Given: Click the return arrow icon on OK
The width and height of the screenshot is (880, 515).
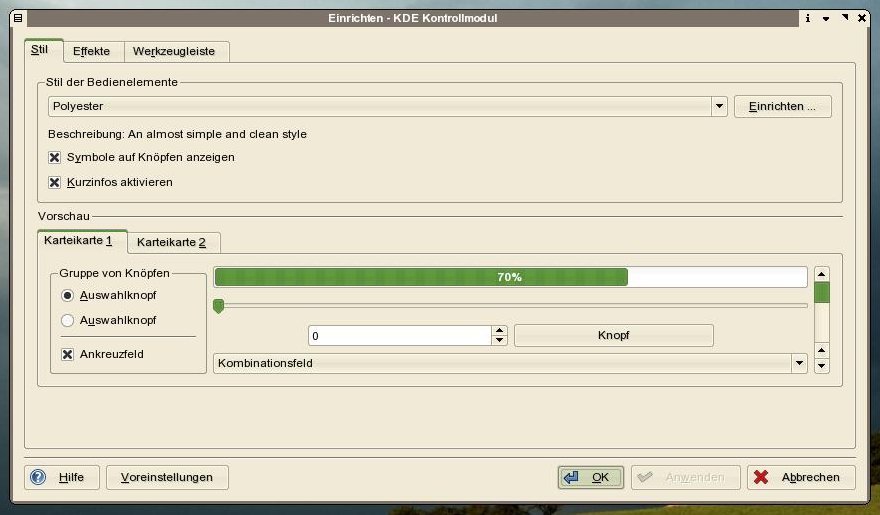Looking at the screenshot, I should coord(571,477).
